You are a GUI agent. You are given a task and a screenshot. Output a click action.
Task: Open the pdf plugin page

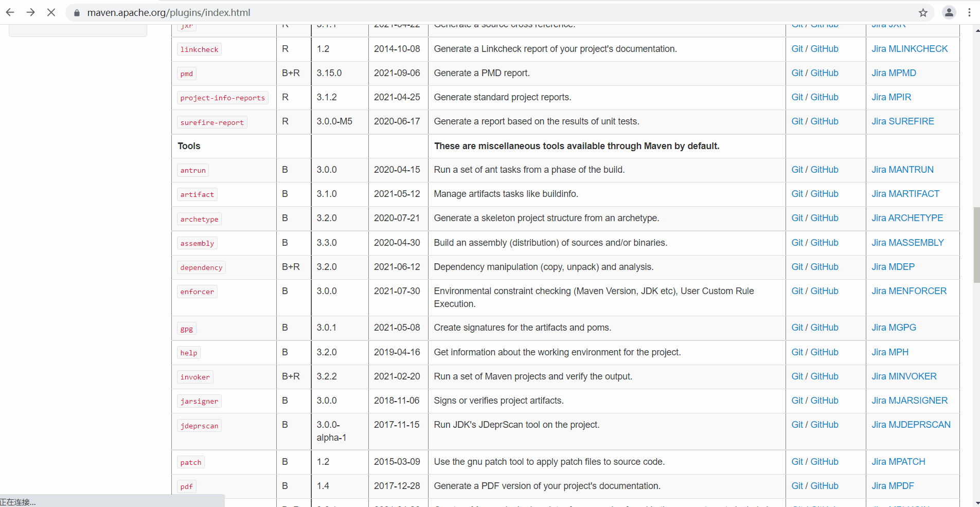pos(186,486)
